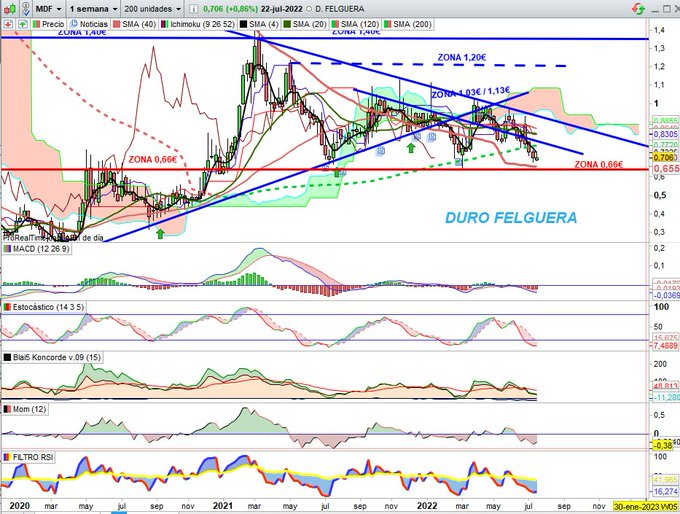Screen dimensions: 680x514
Task: Click the Blai5 Koncorde v.09 (15) label
Action: coord(52,357)
